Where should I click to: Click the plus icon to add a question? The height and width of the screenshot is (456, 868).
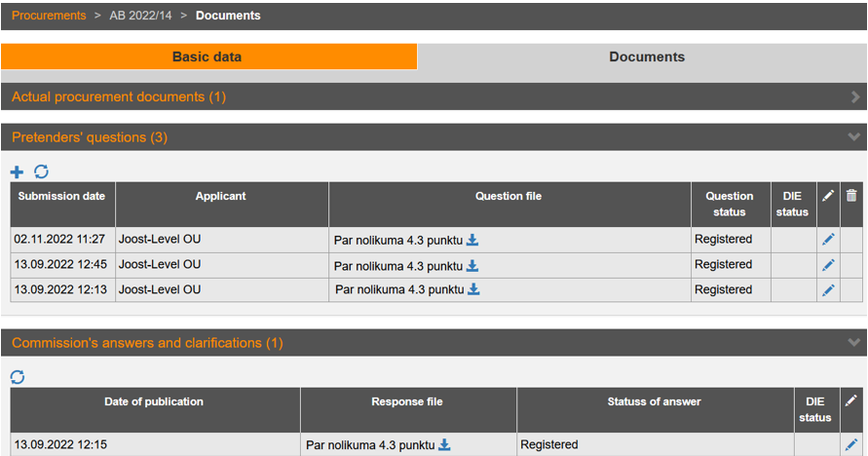tap(17, 171)
